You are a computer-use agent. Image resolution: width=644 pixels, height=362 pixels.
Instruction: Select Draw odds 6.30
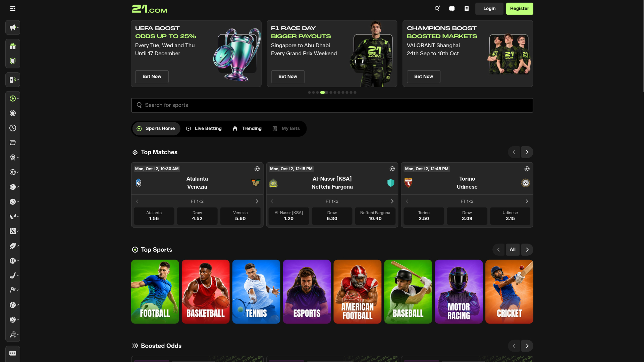click(332, 216)
